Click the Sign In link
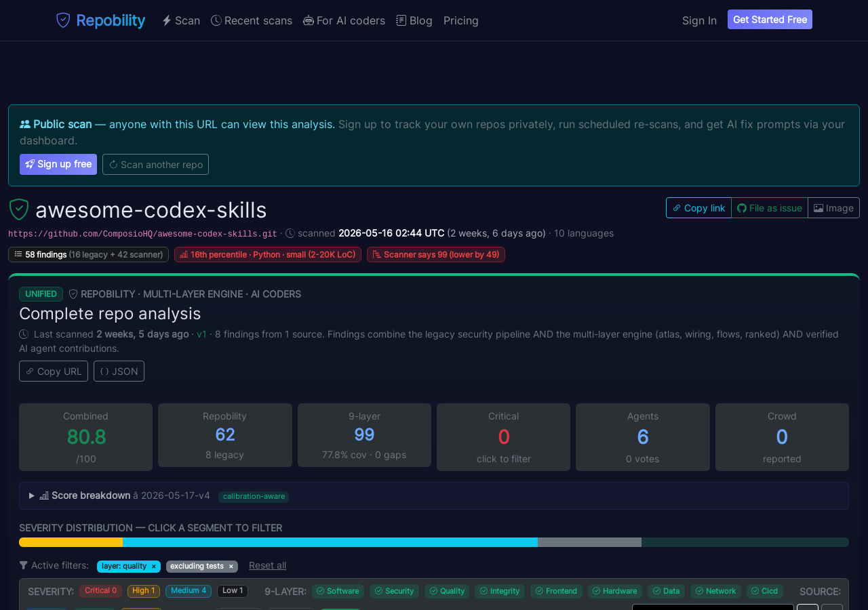Image resolution: width=868 pixels, height=610 pixels. click(x=699, y=20)
